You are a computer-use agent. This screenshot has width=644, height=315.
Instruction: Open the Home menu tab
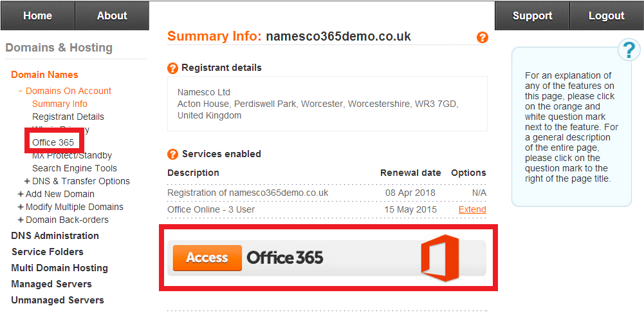point(38,15)
